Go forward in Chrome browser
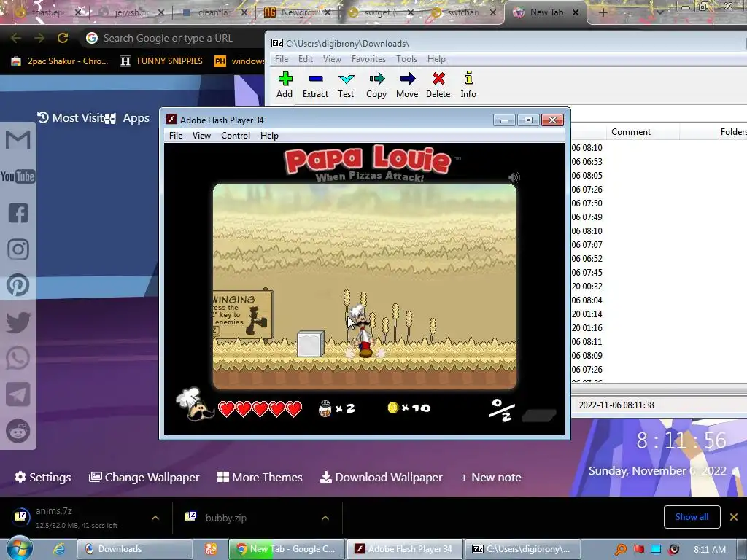Viewport: 747px width, 560px height. 39,38
